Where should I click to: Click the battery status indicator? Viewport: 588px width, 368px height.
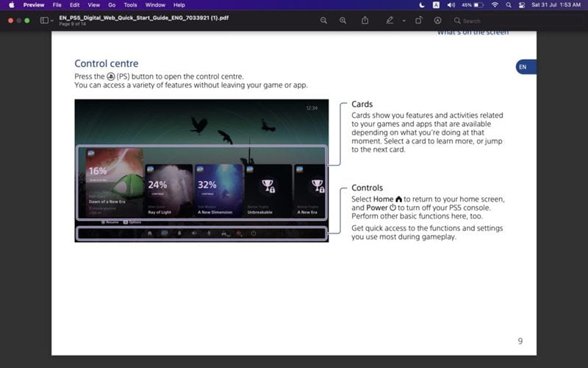coord(473,5)
